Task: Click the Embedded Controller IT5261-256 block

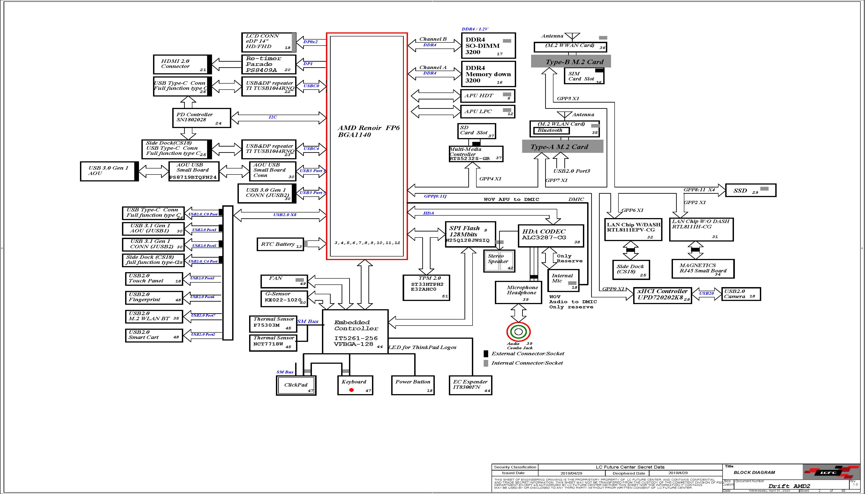Action: (355, 332)
